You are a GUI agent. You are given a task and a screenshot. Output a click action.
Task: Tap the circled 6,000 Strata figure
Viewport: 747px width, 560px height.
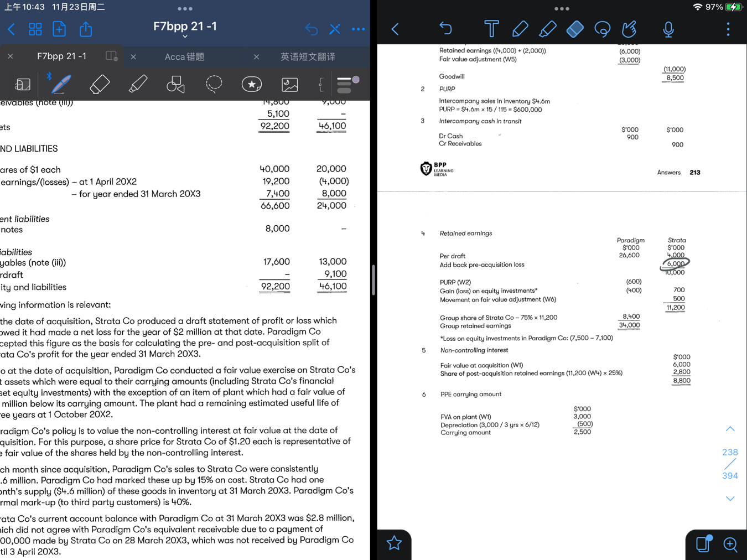(675, 264)
